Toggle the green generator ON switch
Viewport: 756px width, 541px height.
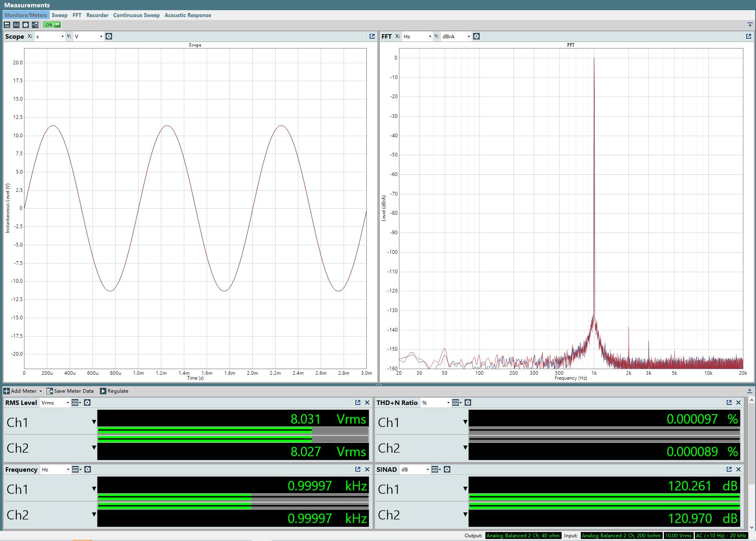[x=52, y=25]
